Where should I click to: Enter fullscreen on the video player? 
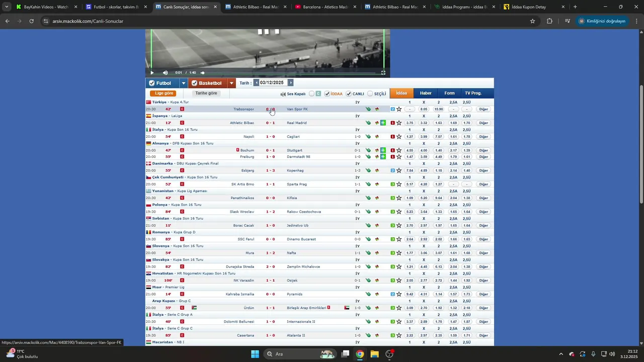pos(383,72)
